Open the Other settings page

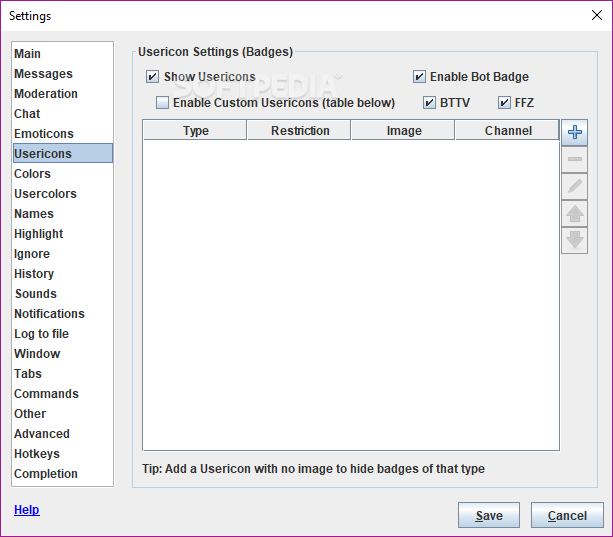(x=63, y=413)
